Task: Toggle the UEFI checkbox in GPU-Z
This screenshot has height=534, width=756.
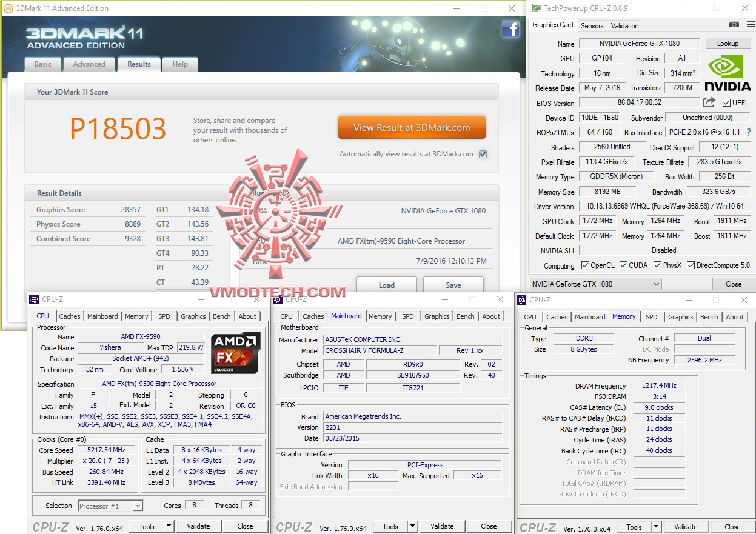Action: [x=726, y=102]
